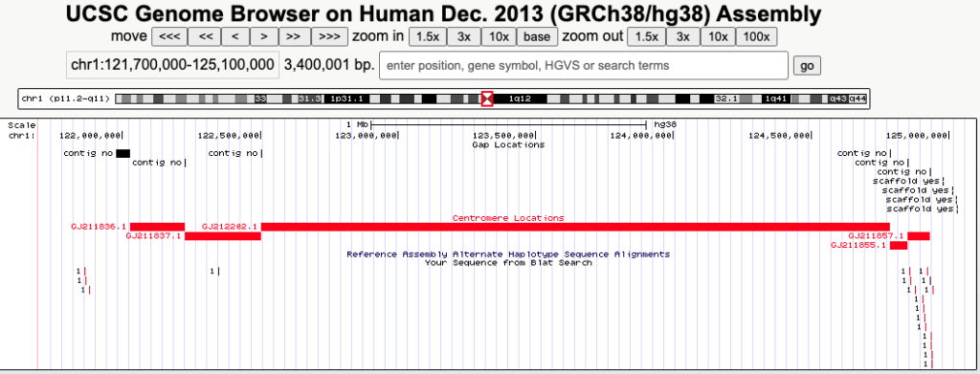Zoom in 1.5x
This screenshot has height=374, width=980.
click(x=428, y=37)
